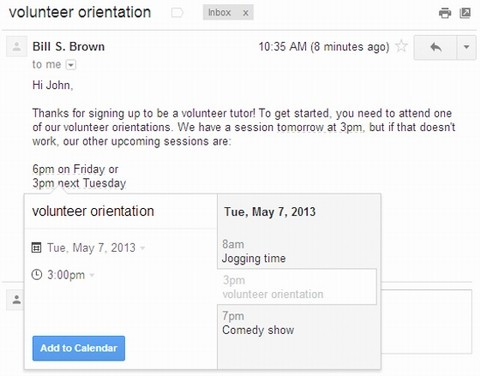Star the message from Bill S. Brown

401,46
